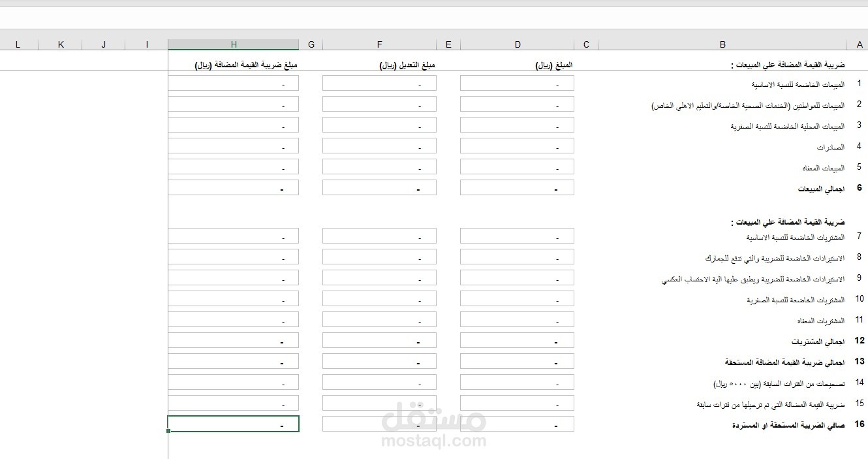The width and height of the screenshot is (868, 459).
Task: Select column D header
Action: point(518,44)
